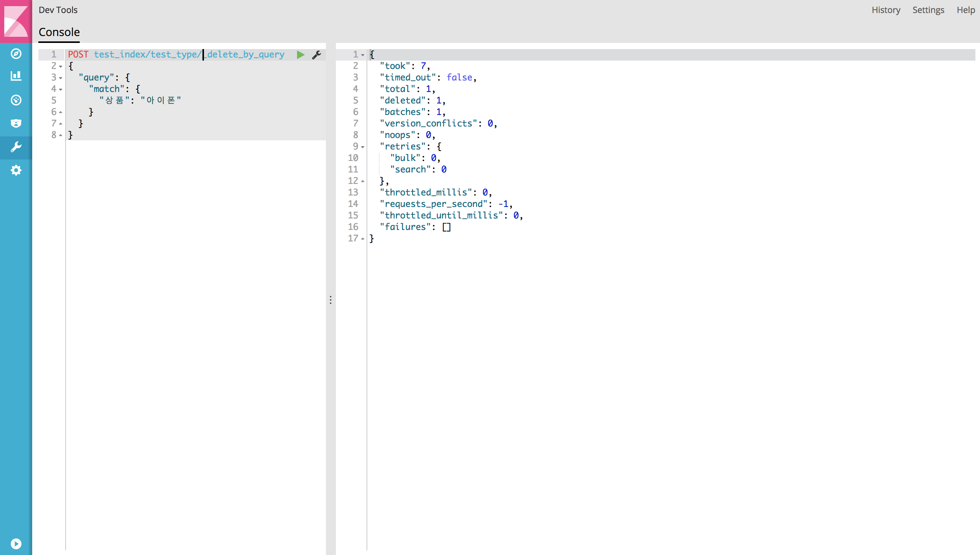This screenshot has width=980, height=555.
Task: Open the Settings link
Action: pyautogui.click(x=928, y=10)
